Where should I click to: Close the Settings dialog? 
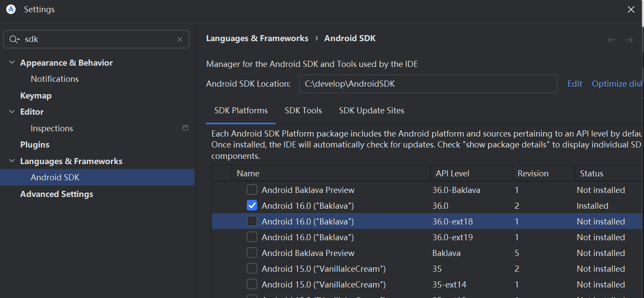(x=631, y=10)
